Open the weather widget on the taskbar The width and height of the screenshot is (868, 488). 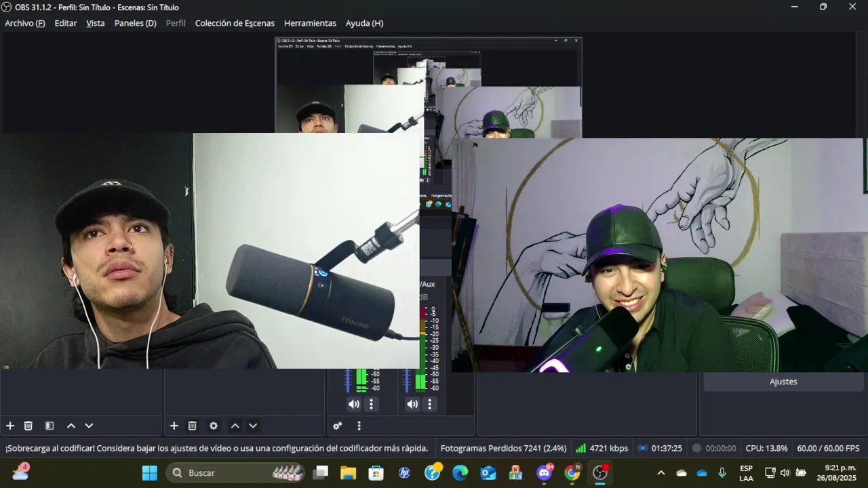click(x=20, y=472)
